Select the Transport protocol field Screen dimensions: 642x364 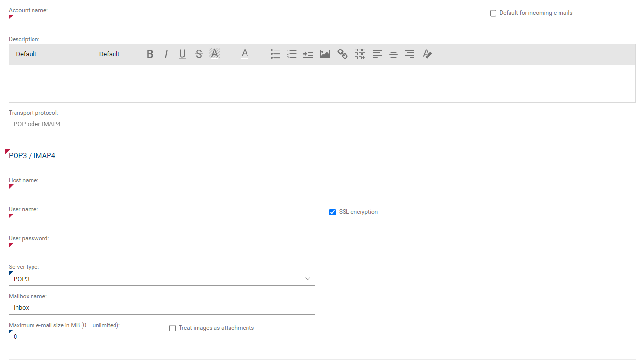[x=82, y=124]
